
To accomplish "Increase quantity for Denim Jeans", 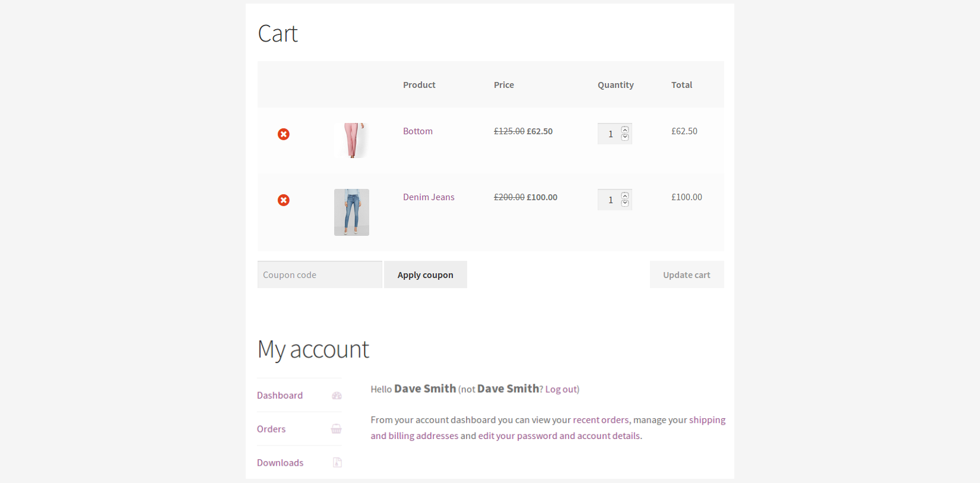I will pos(625,196).
